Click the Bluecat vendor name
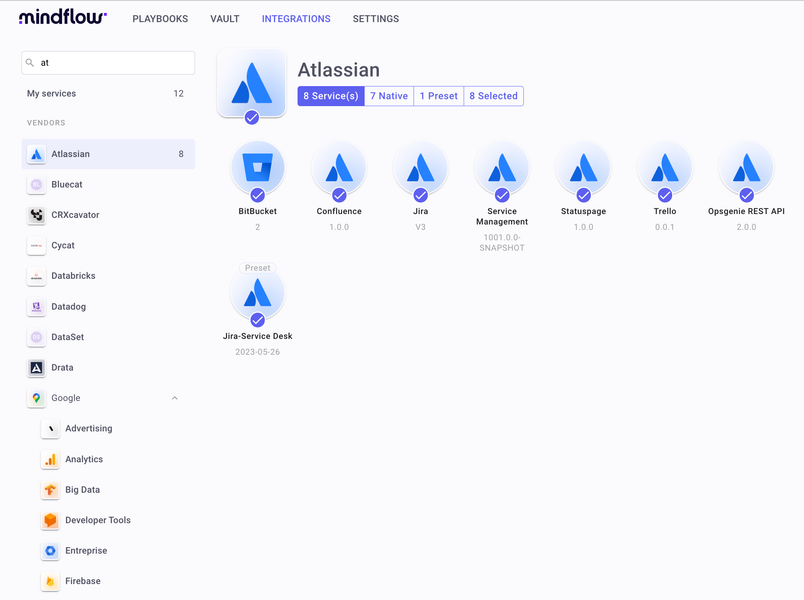The height and width of the screenshot is (600, 804). tap(67, 185)
